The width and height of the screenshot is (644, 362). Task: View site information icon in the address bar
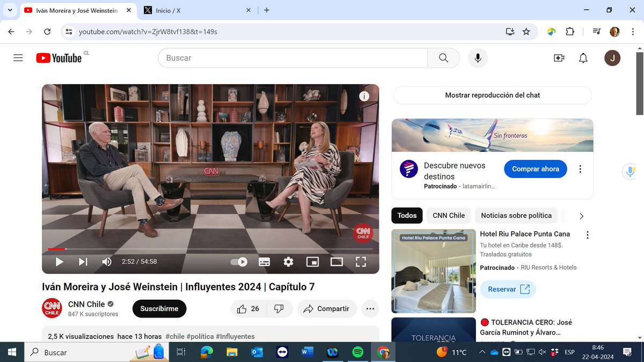[68, 32]
